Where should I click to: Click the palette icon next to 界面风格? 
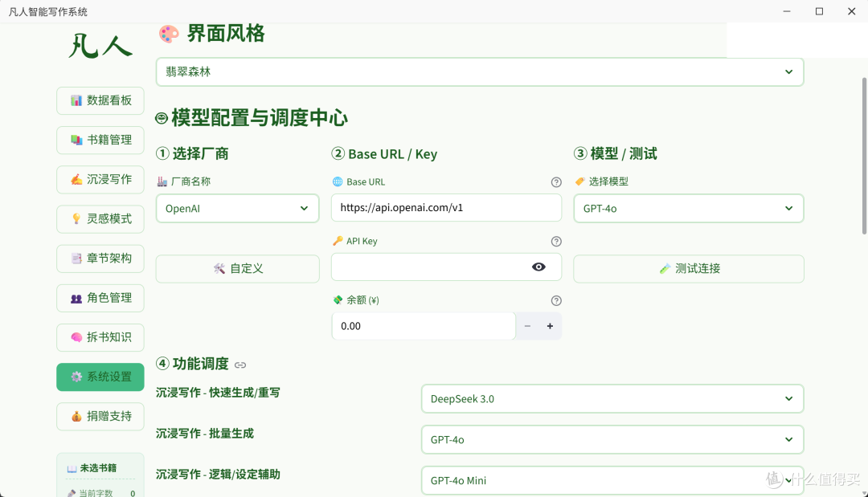[x=169, y=35]
